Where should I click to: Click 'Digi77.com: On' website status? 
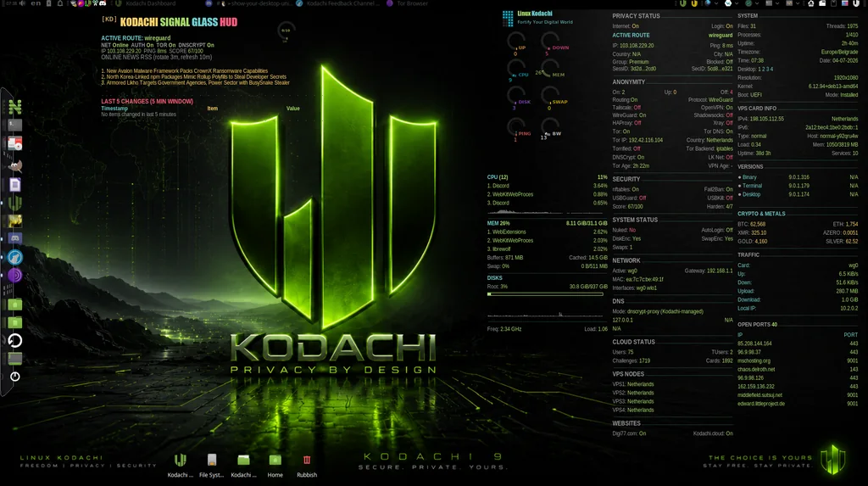pos(629,433)
